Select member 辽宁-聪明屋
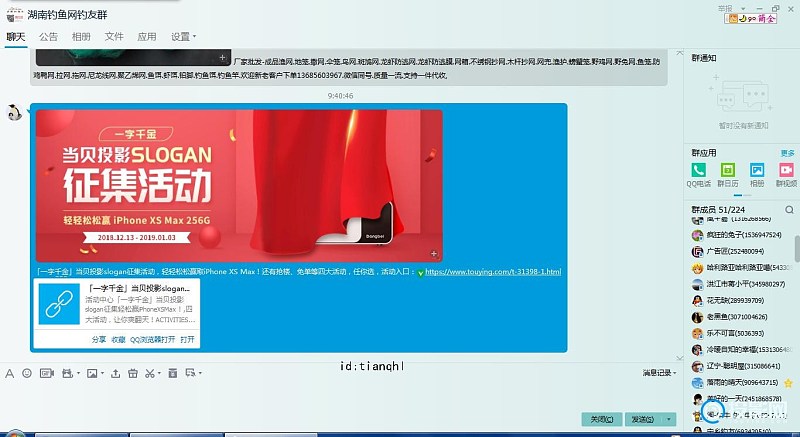The image size is (800, 437). pyautogui.click(x=744, y=366)
